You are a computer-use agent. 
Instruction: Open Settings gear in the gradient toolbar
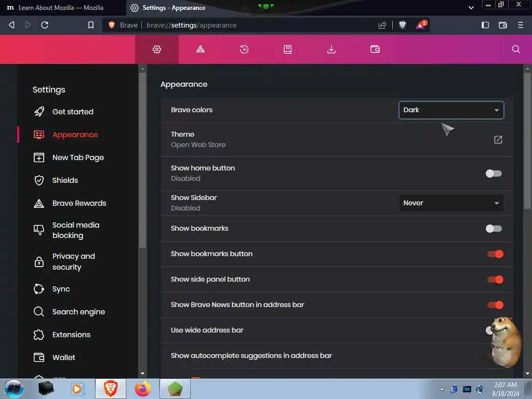[x=157, y=49]
